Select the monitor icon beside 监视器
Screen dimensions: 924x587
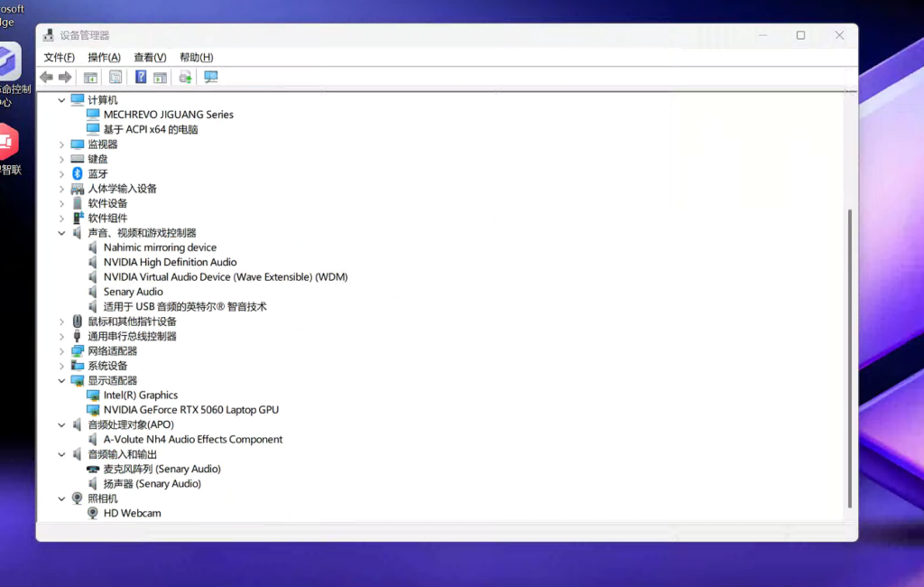(78, 144)
